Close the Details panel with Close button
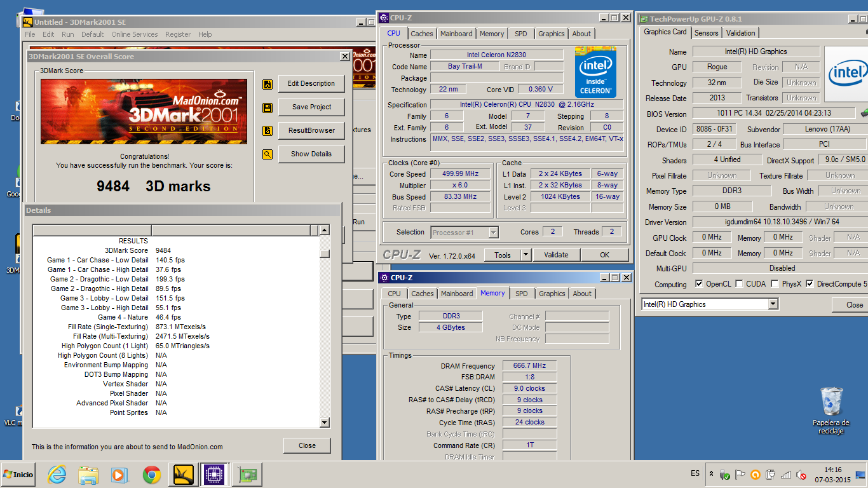The width and height of the screenshot is (868, 488). (x=307, y=445)
